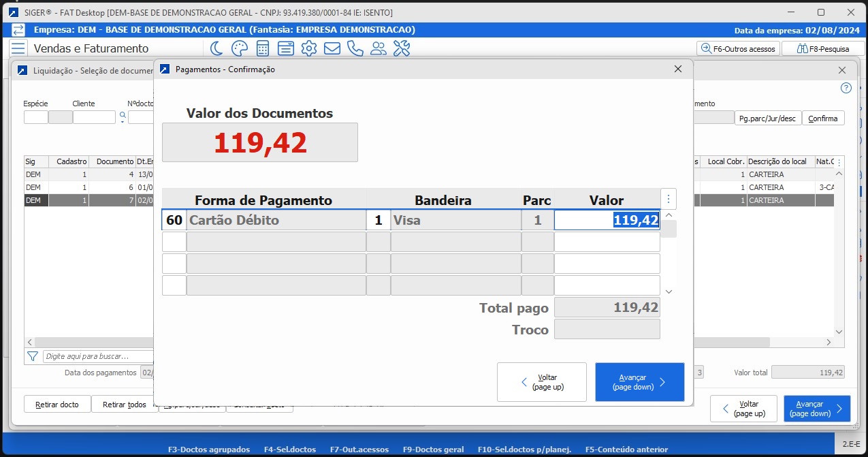Click F6-Outros acessos button
Image resolution: width=868 pixels, height=457 pixels.
(738, 49)
